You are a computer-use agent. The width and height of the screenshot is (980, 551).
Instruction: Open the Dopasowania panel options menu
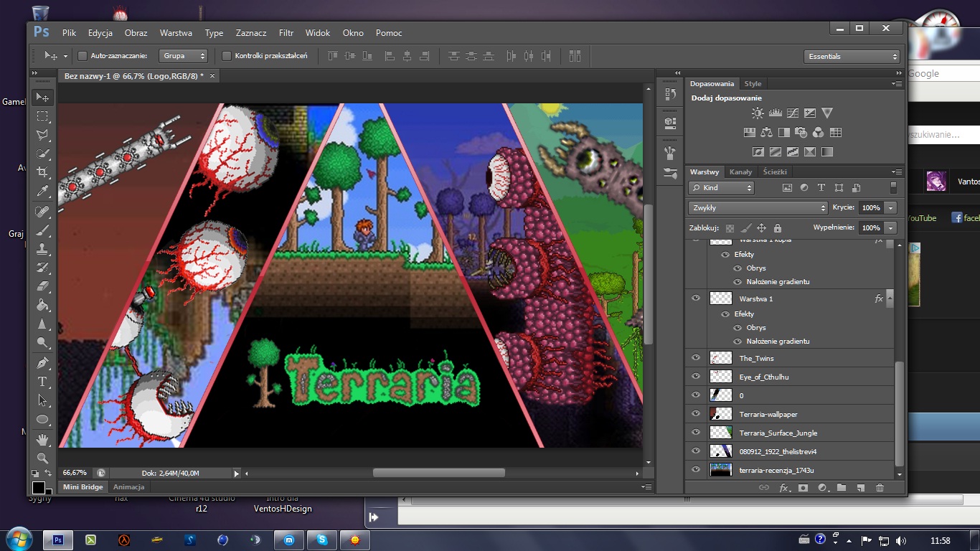(896, 84)
